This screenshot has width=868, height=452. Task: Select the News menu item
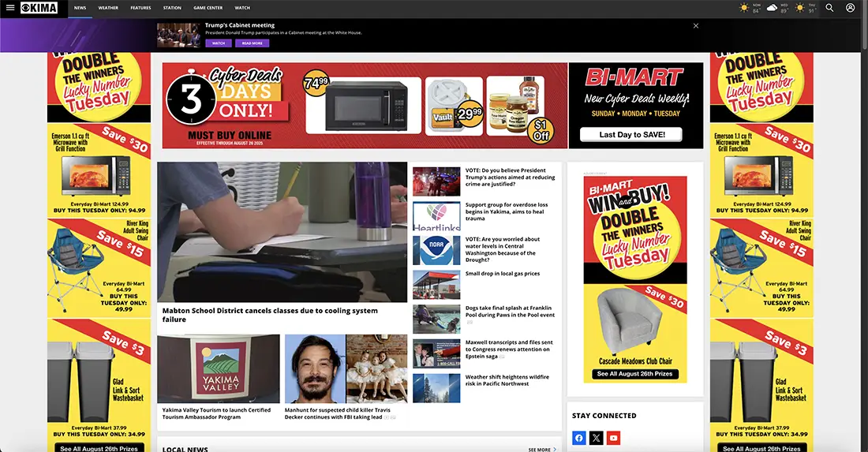point(80,8)
